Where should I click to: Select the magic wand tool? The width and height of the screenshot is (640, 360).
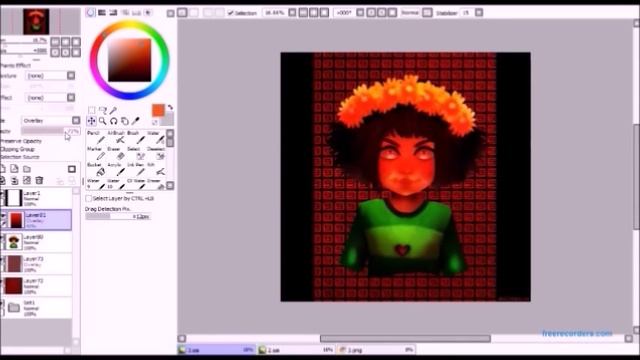(113, 110)
